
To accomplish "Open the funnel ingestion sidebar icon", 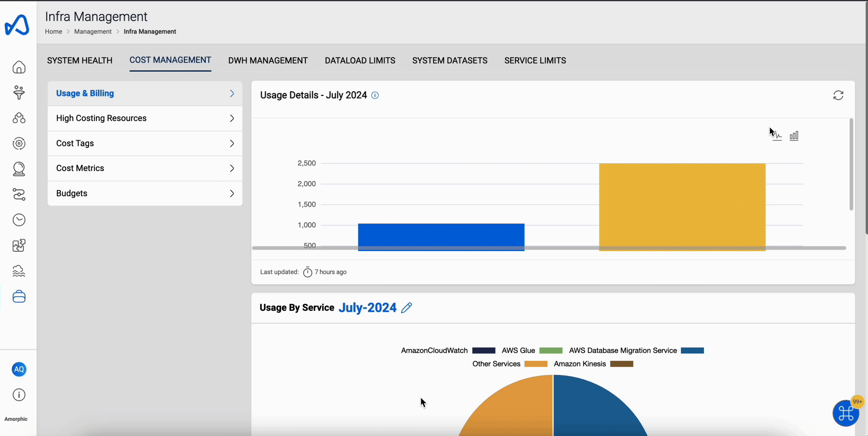I will tap(19, 92).
